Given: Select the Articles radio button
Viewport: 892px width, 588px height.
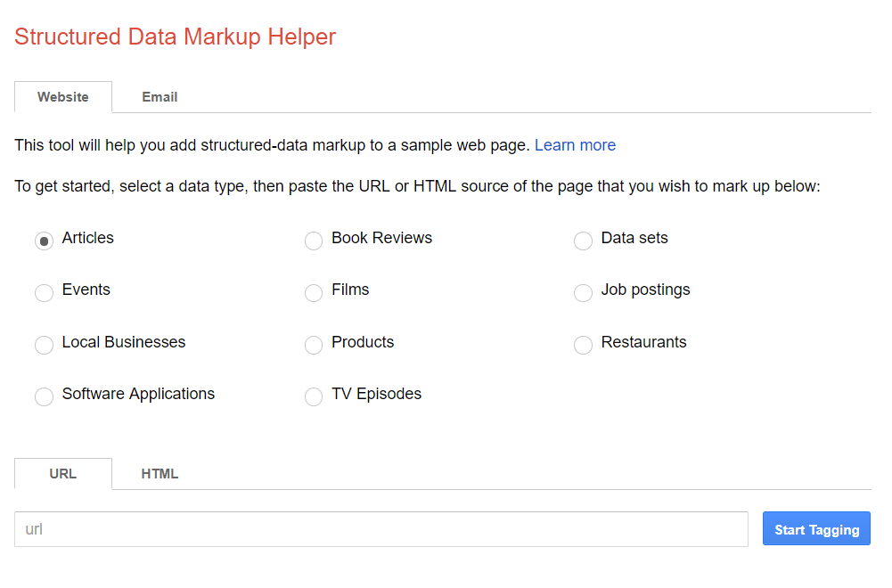Looking at the screenshot, I should click(x=44, y=241).
